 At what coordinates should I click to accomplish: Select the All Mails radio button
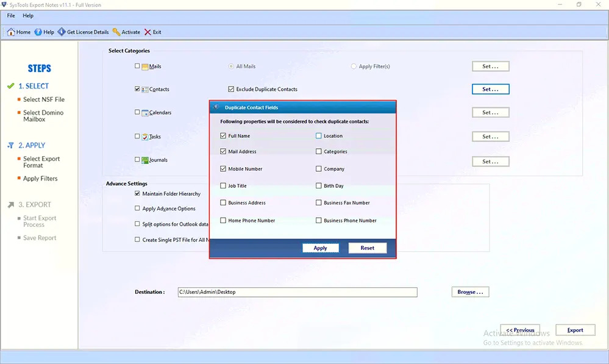pos(231,66)
